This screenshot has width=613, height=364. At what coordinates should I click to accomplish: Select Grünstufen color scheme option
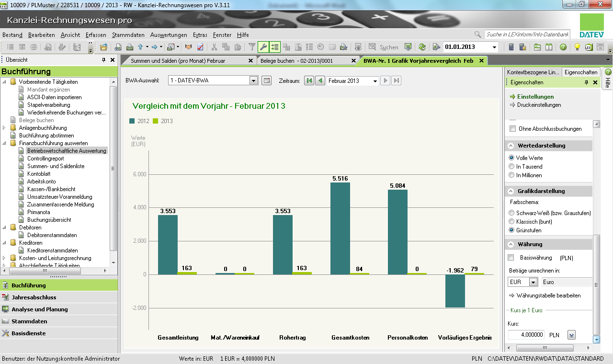pyautogui.click(x=511, y=230)
